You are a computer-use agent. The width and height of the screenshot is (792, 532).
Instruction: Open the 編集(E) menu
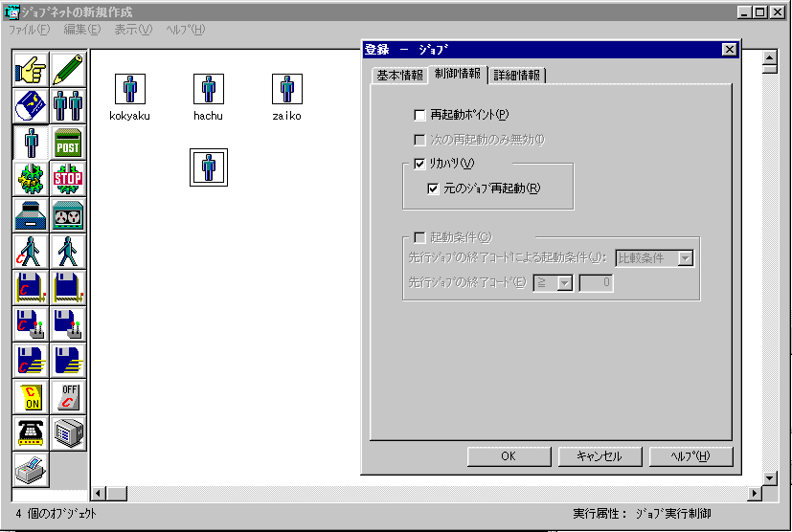tap(81, 30)
